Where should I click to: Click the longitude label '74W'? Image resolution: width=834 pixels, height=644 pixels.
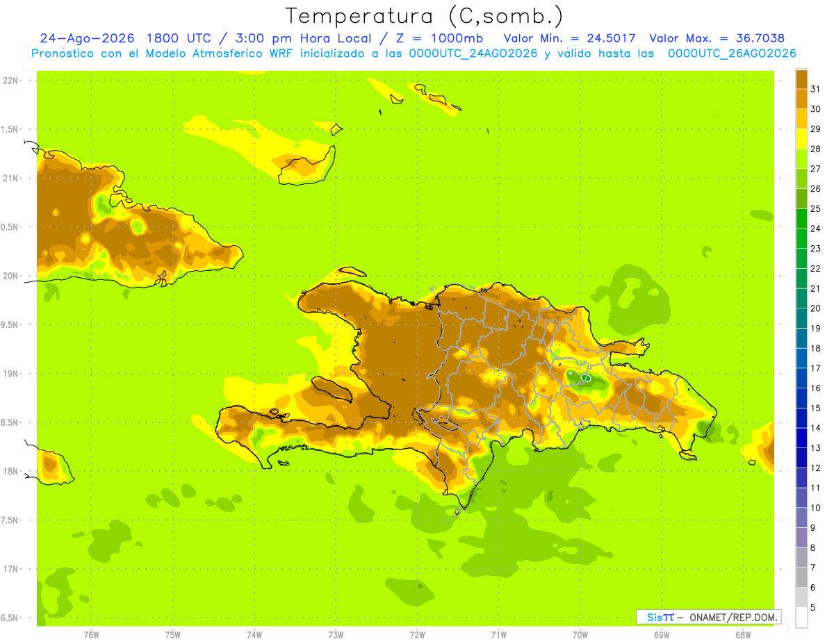click(254, 634)
